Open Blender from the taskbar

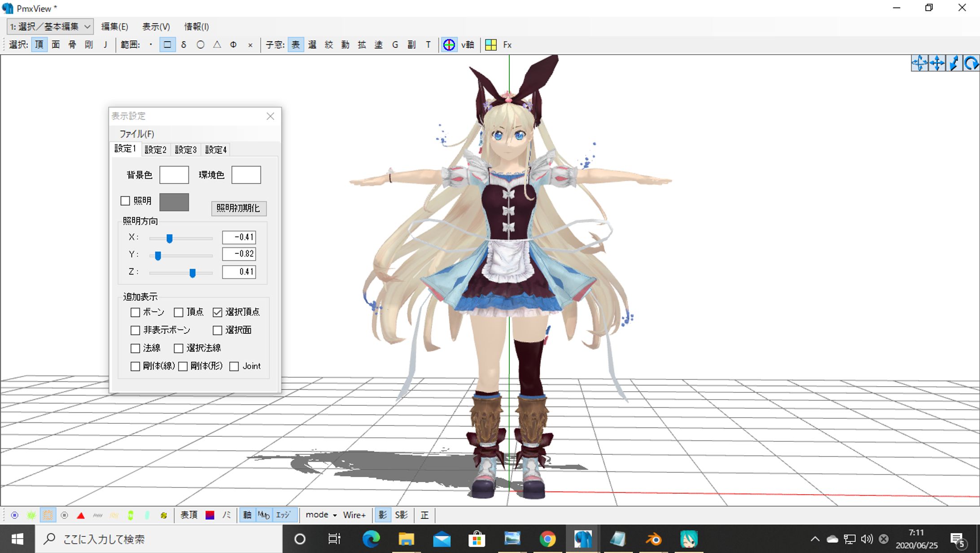653,539
